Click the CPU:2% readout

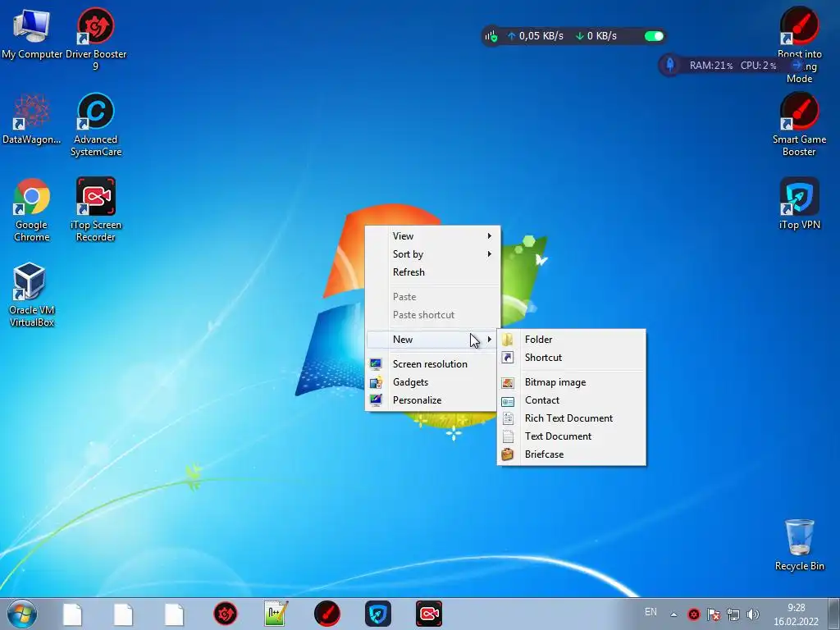[758, 66]
